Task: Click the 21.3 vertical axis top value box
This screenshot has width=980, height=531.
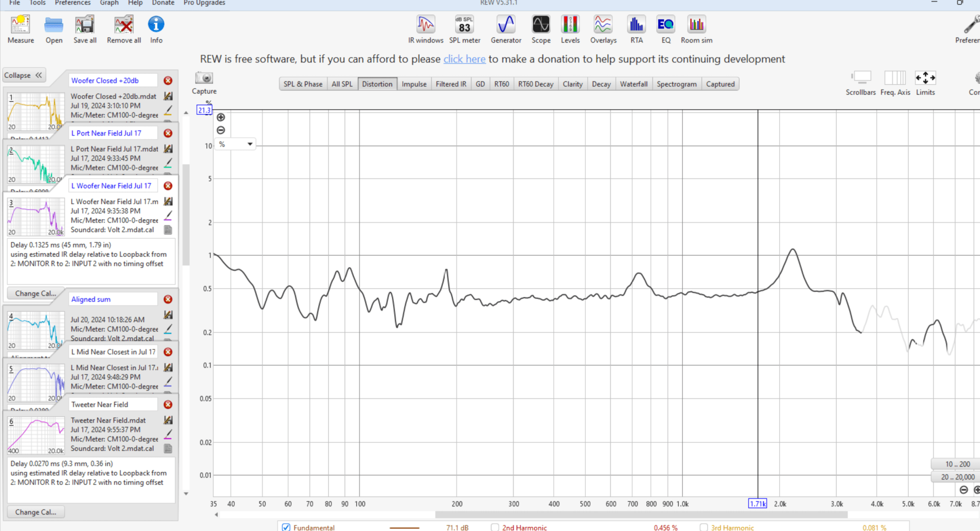Action: pyautogui.click(x=204, y=110)
